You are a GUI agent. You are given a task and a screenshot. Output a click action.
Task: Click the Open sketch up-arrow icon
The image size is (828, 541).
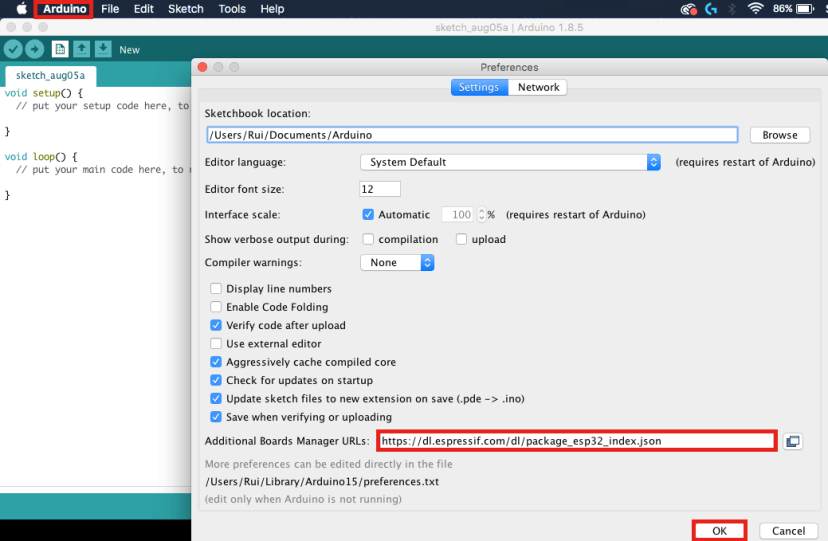tap(82, 49)
